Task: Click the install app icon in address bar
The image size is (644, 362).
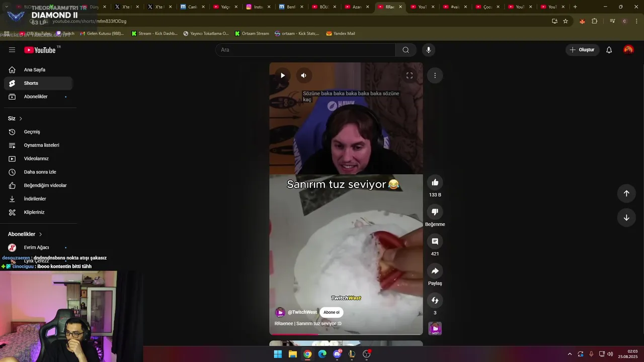Action: pyautogui.click(x=554, y=21)
